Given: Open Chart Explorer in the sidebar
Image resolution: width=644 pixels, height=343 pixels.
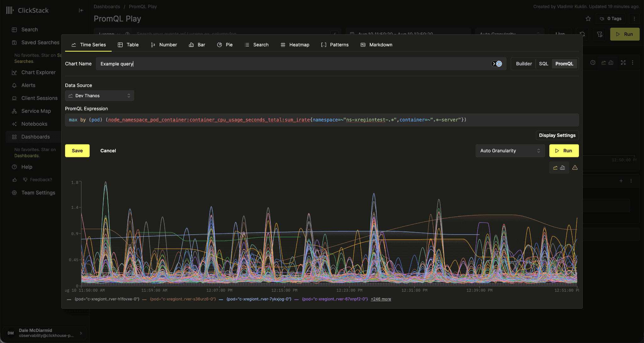Looking at the screenshot, I should pos(38,72).
